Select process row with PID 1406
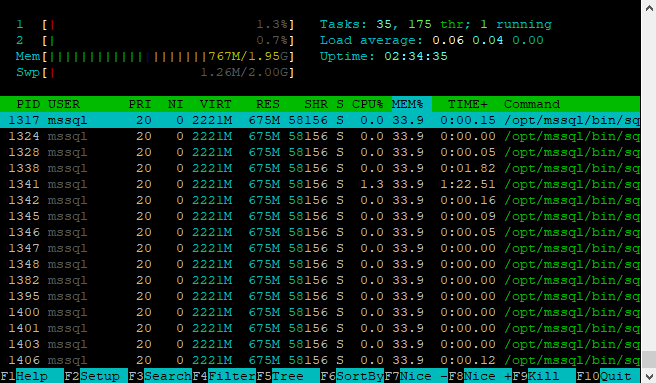 click(320, 360)
